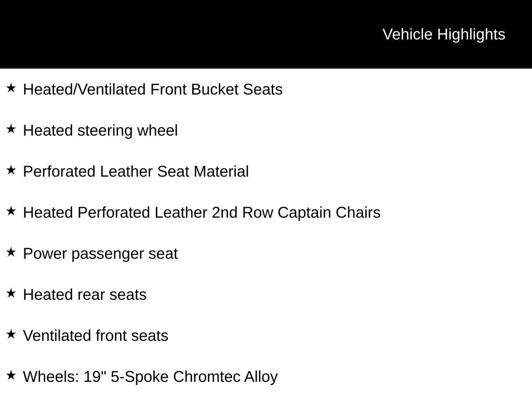
Task: Click the Power passenger seat text
Action: coord(100,254)
